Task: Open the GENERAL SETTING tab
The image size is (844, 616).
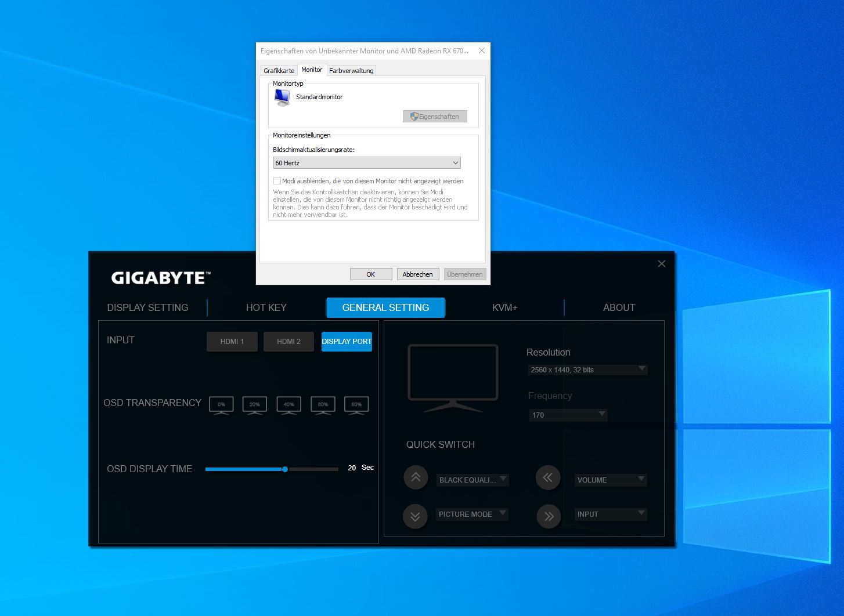Action: (x=385, y=307)
